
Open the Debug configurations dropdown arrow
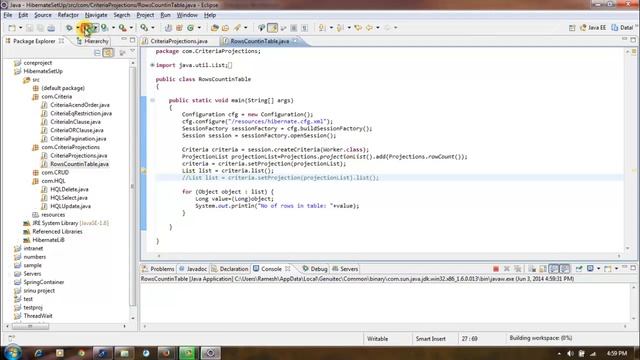[77, 28]
